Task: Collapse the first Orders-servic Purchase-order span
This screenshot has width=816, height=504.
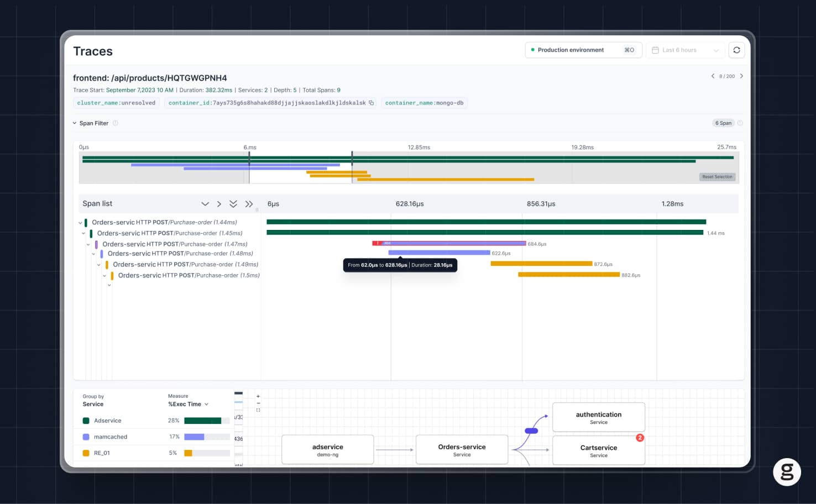Action: (80, 223)
